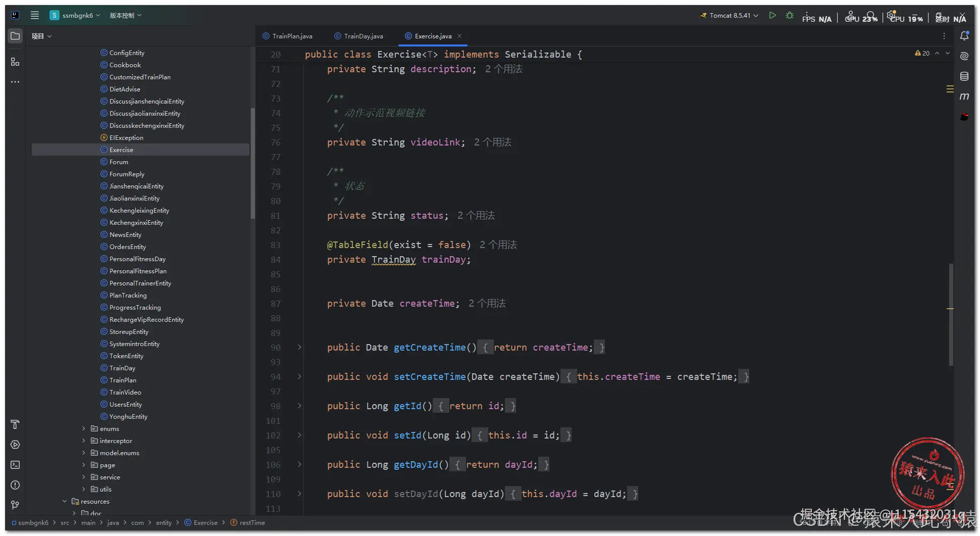This screenshot has height=536, width=980.
Task: Expand folded setCreateTime method
Action: (299, 376)
